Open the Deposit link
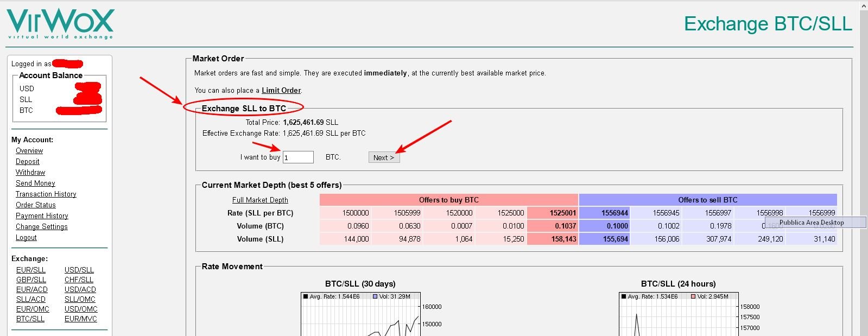Screen dimensions: 868x336 (x=28, y=162)
